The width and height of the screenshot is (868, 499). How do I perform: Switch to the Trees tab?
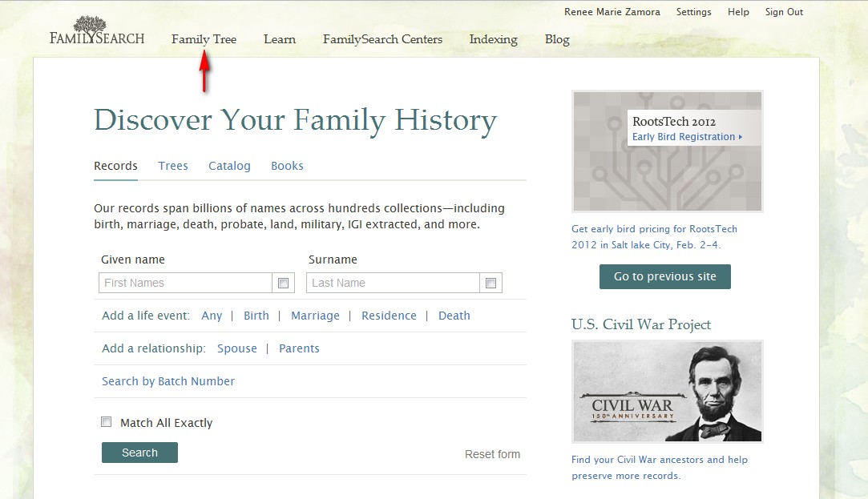coord(172,166)
